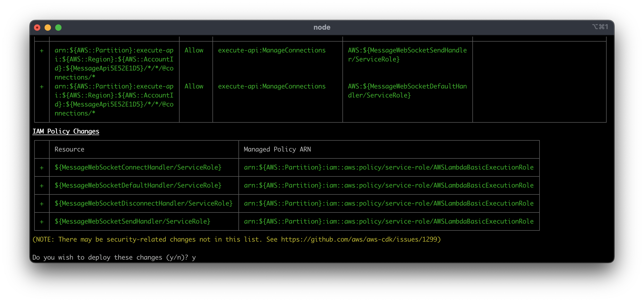Click the yellow minimize window button
The height and width of the screenshot is (302, 644).
tap(48, 28)
